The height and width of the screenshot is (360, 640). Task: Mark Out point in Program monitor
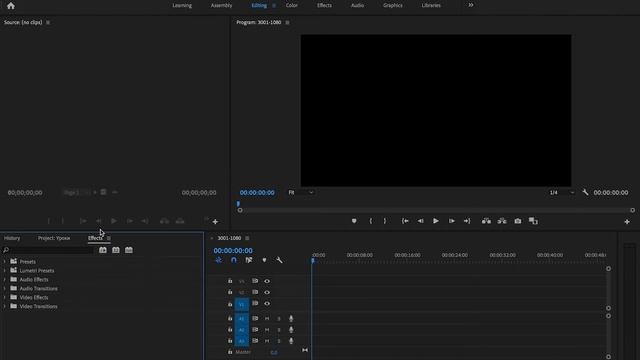click(384, 221)
